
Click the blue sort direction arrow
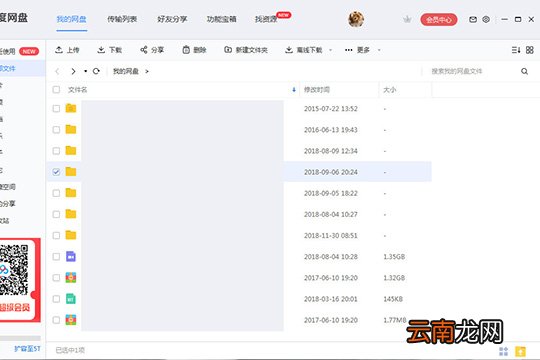point(294,90)
